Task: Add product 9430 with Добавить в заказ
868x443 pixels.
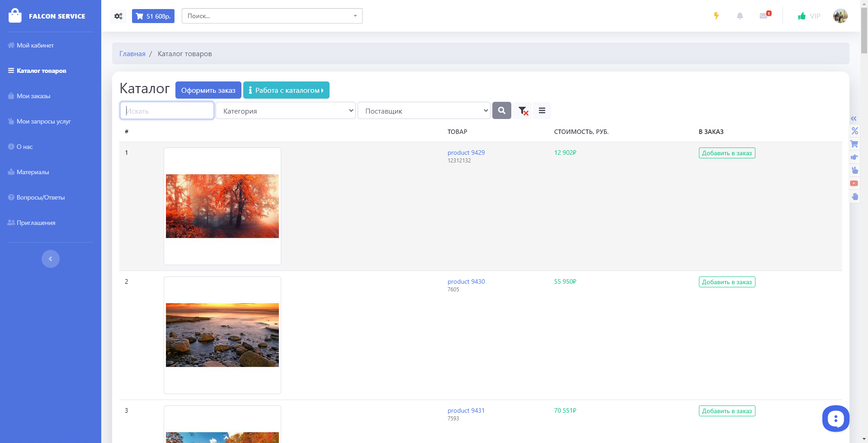Action: point(726,282)
